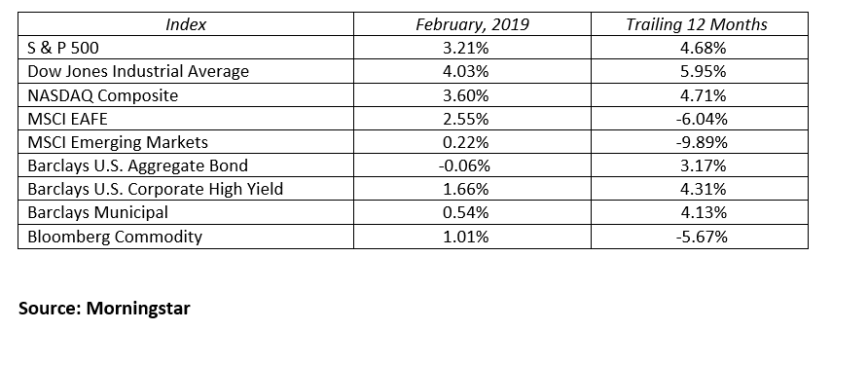Select the 1.66% high yield value

(466, 189)
